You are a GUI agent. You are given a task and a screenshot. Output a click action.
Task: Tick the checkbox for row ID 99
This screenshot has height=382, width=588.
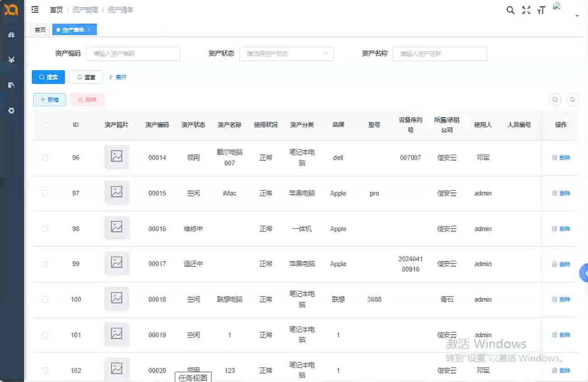coord(45,264)
